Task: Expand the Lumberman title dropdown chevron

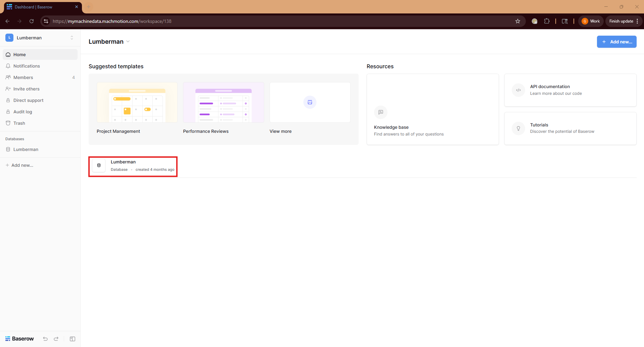Action: coord(128,42)
